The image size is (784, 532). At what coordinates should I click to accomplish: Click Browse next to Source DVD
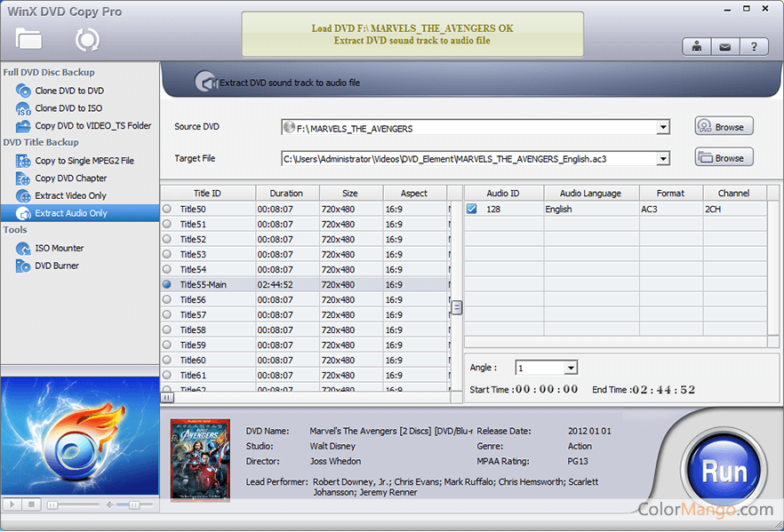click(x=724, y=127)
